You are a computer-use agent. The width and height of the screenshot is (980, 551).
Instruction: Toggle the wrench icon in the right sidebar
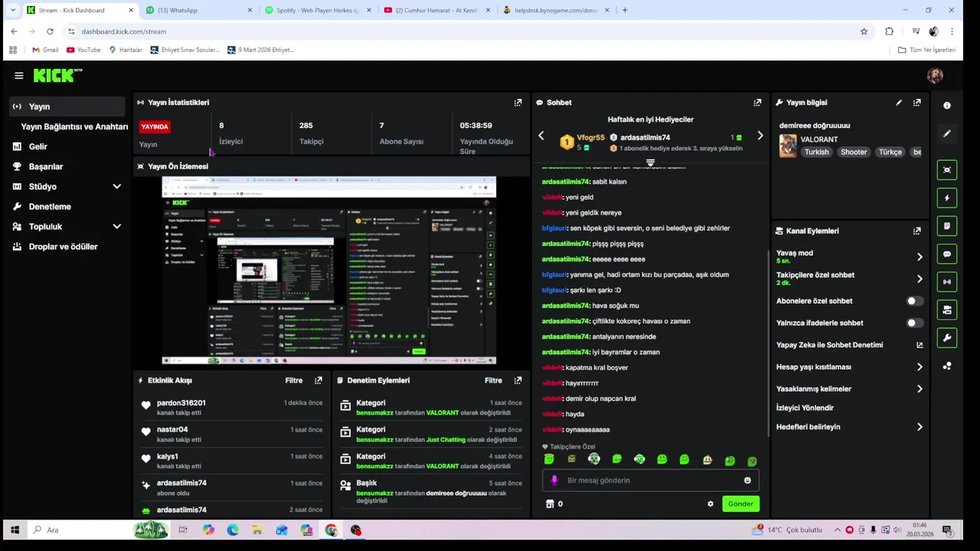947,337
